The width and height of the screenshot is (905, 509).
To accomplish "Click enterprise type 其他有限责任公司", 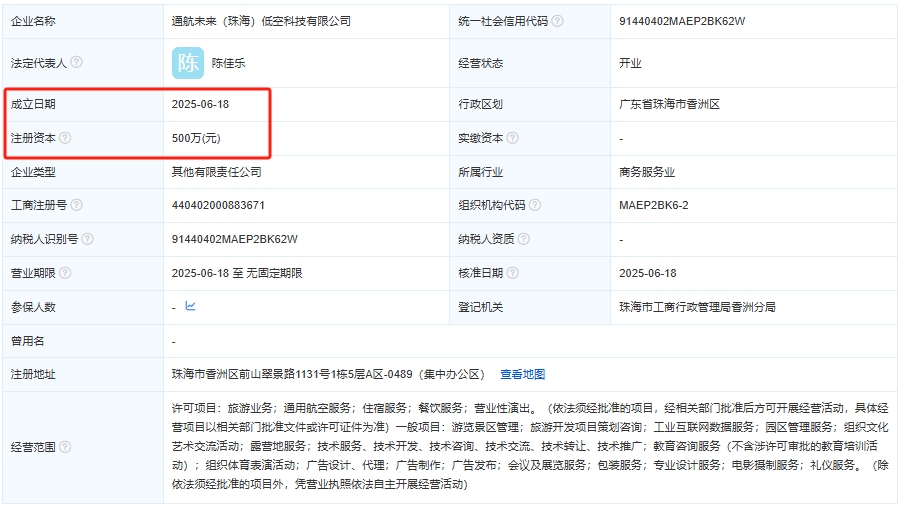I will click(216, 172).
